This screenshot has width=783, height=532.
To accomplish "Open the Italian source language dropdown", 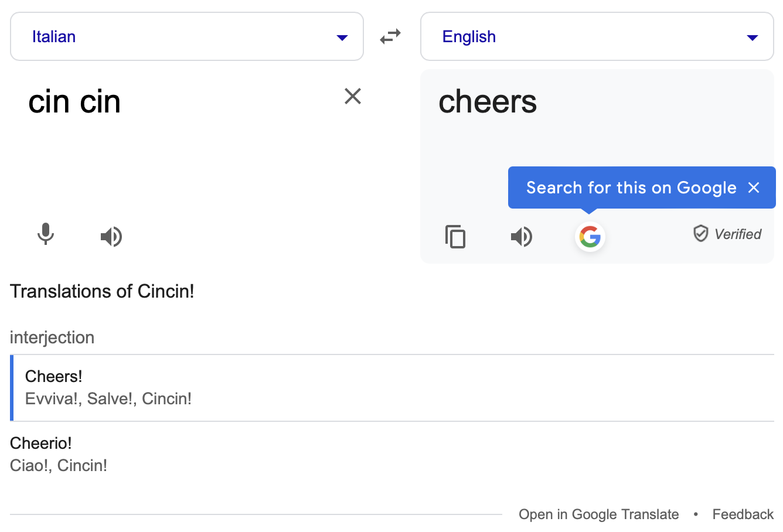I will click(x=186, y=37).
